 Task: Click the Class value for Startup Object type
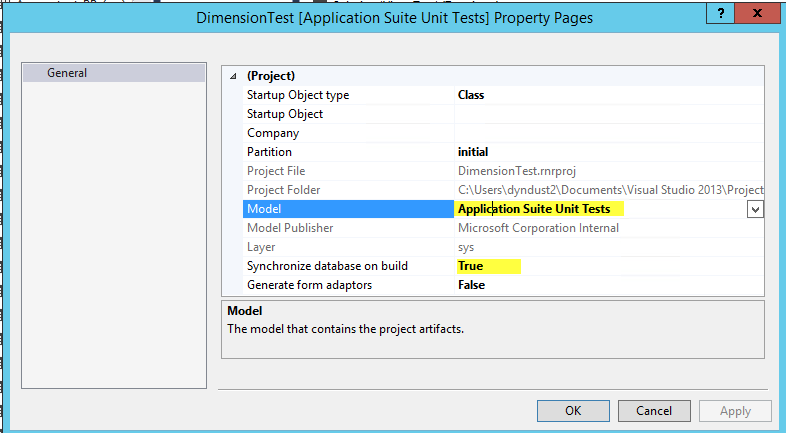pyautogui.click(x=471, y=95)
